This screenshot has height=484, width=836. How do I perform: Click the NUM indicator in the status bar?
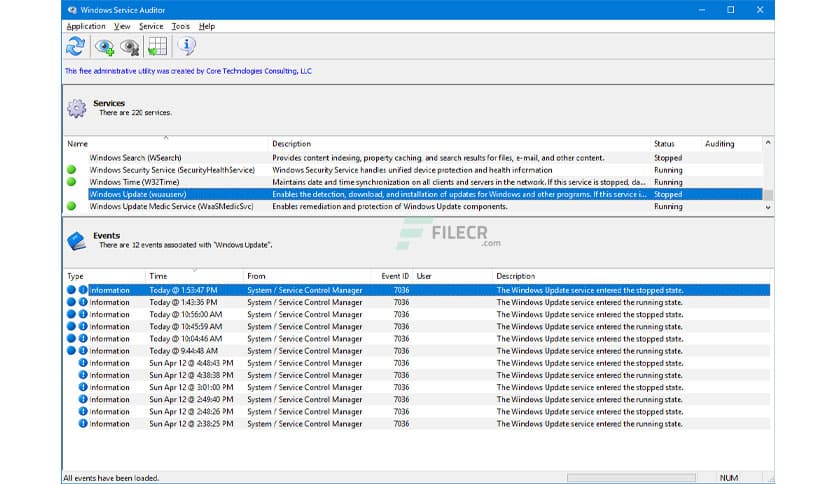(x=729, y=478)
